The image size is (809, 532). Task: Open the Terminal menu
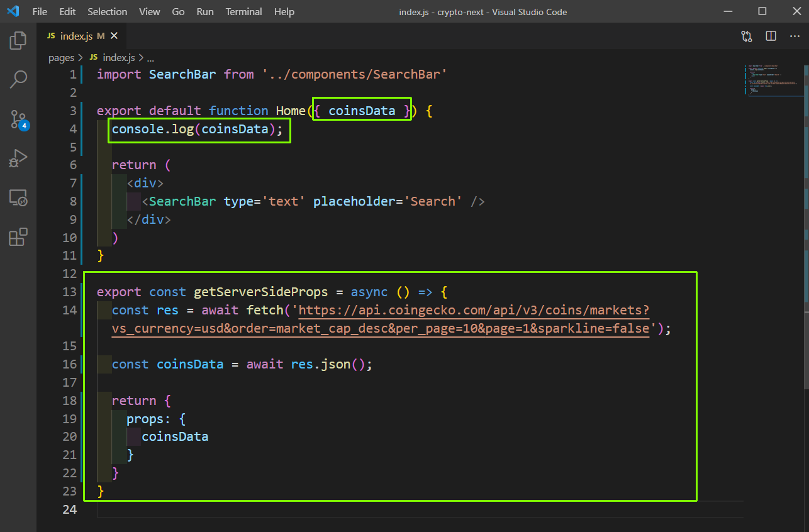click(244, 11)
